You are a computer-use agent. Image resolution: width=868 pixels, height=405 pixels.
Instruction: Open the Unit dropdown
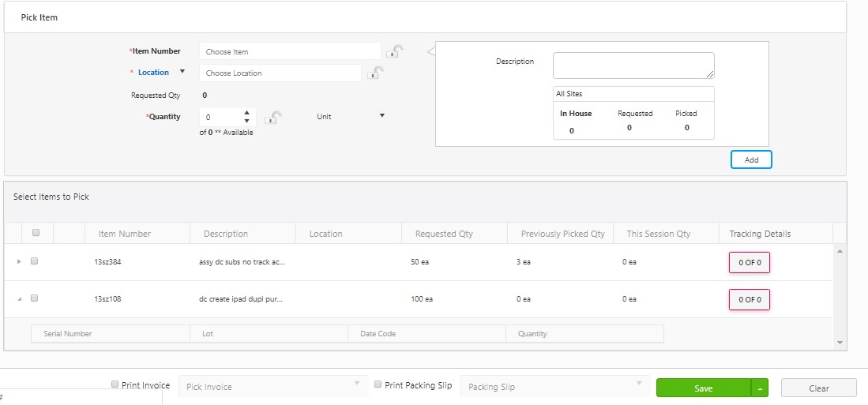[381, 116]
